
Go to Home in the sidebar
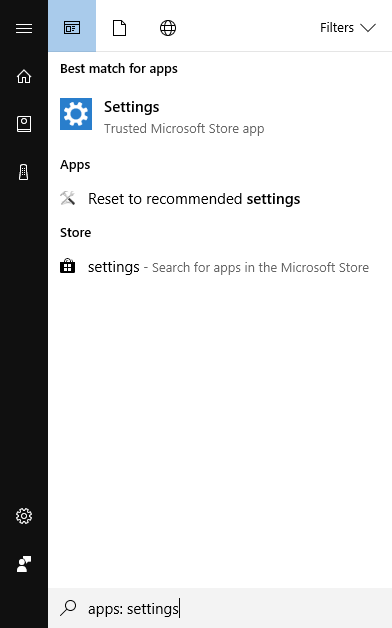[24, 76]
